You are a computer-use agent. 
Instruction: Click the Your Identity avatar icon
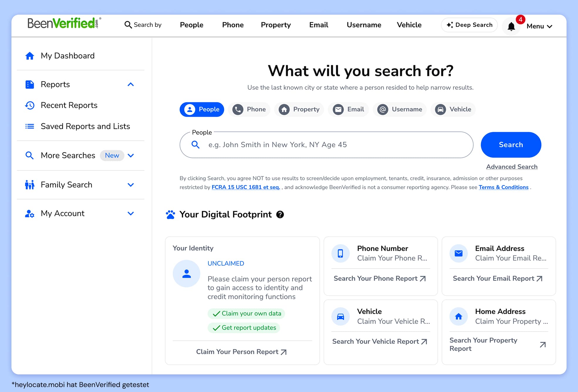click(186, 273)
